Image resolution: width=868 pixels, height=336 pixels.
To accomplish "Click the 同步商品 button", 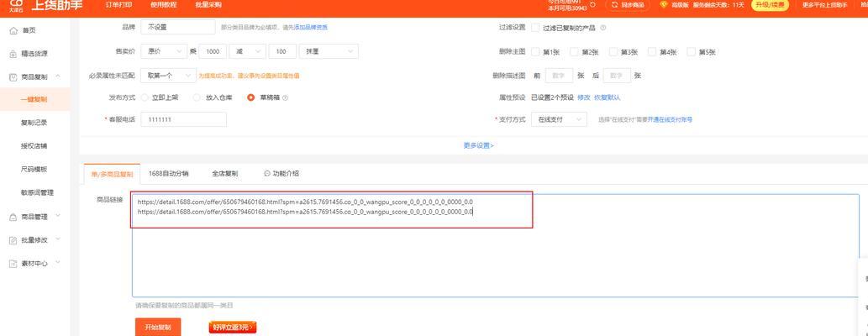I will pyautogui.click(x=629, y=5).
